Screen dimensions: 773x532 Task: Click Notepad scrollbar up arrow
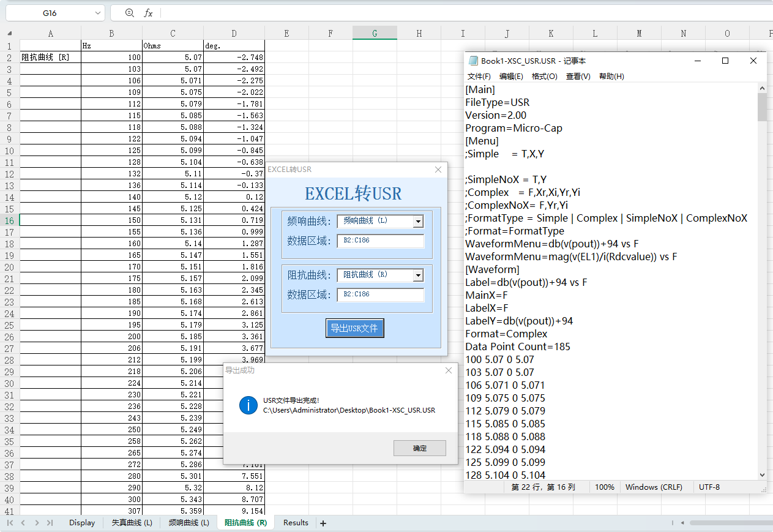coord(762,88)
